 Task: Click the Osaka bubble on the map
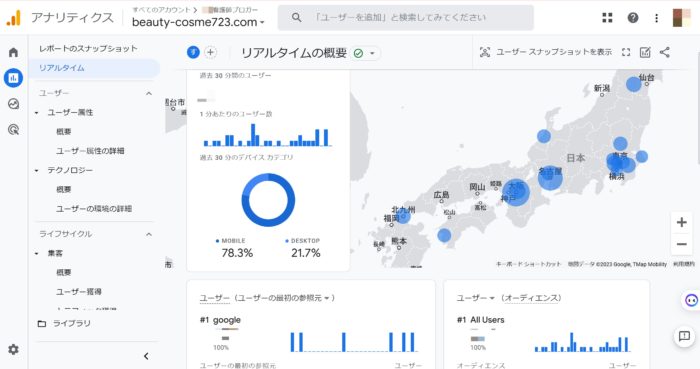tap(516, 193)
